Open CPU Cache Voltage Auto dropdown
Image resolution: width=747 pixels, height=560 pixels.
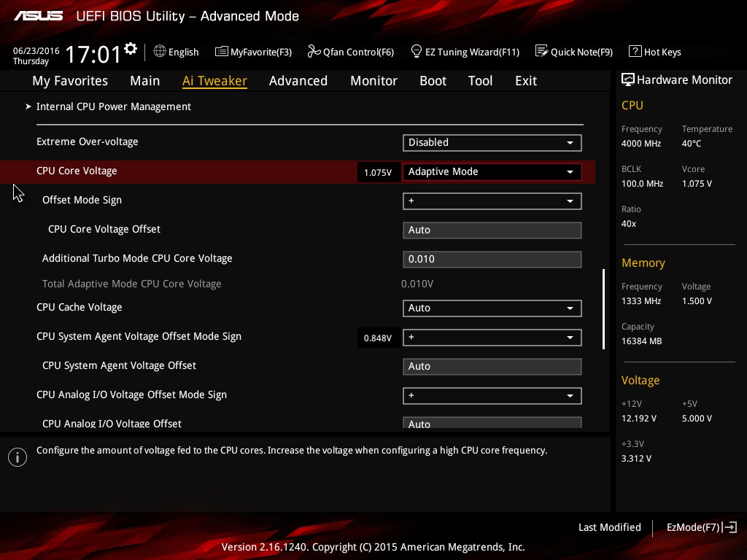(492, 308)
